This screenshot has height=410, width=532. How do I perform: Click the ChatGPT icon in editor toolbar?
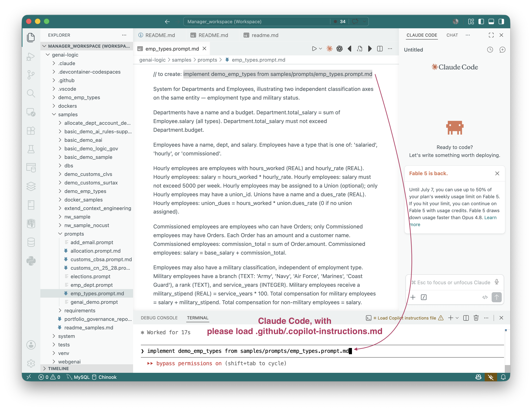point(339,49)
